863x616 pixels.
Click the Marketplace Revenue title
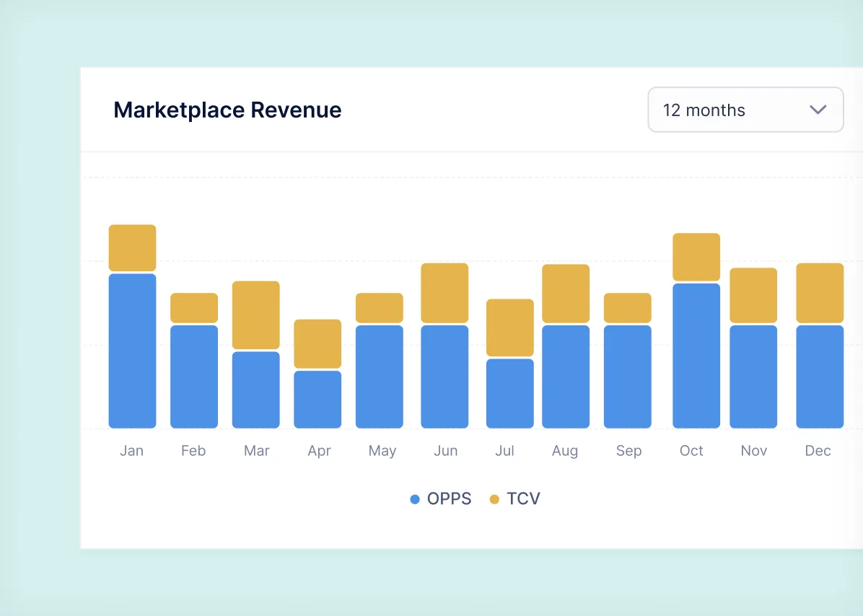pos(227,110)
